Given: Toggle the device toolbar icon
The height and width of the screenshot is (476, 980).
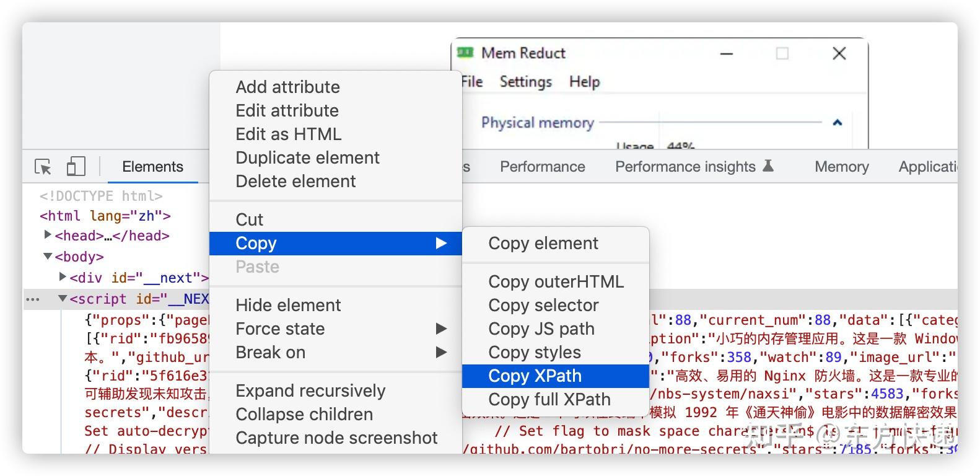Looking at the screenshot, I should (x=76, y=166).
